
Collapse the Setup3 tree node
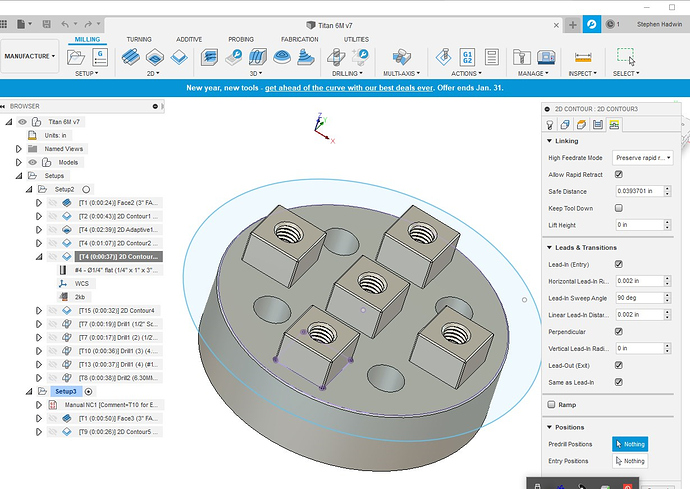pyautogui.click(x=29, y=391)
